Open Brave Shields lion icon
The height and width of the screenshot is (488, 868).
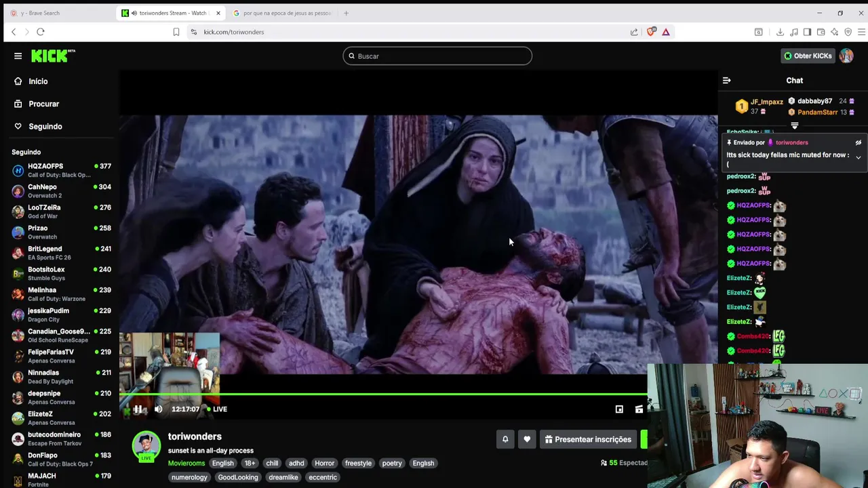pyautogui.click(x=652, y=32)
